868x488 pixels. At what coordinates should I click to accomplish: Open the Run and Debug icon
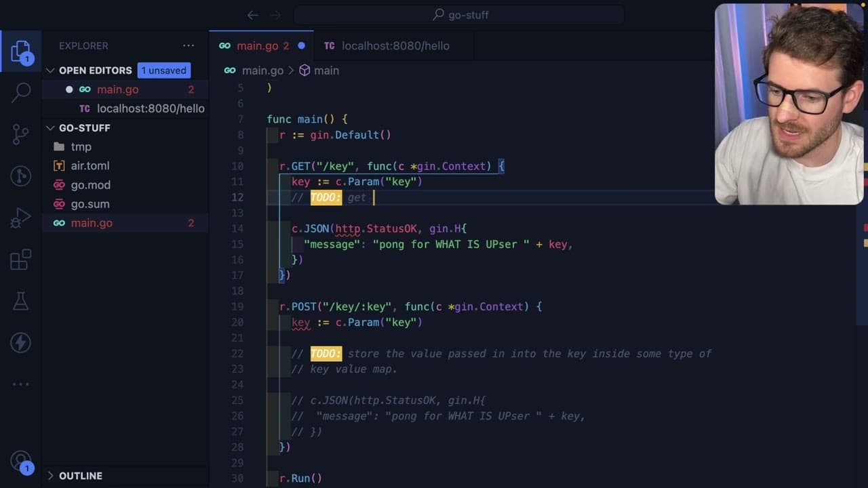[x=21, y=218]
